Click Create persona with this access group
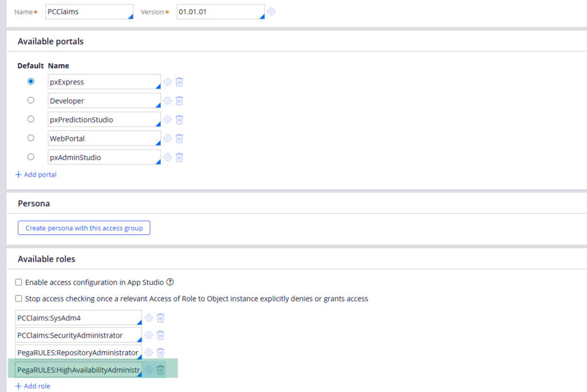 (84, 228)
